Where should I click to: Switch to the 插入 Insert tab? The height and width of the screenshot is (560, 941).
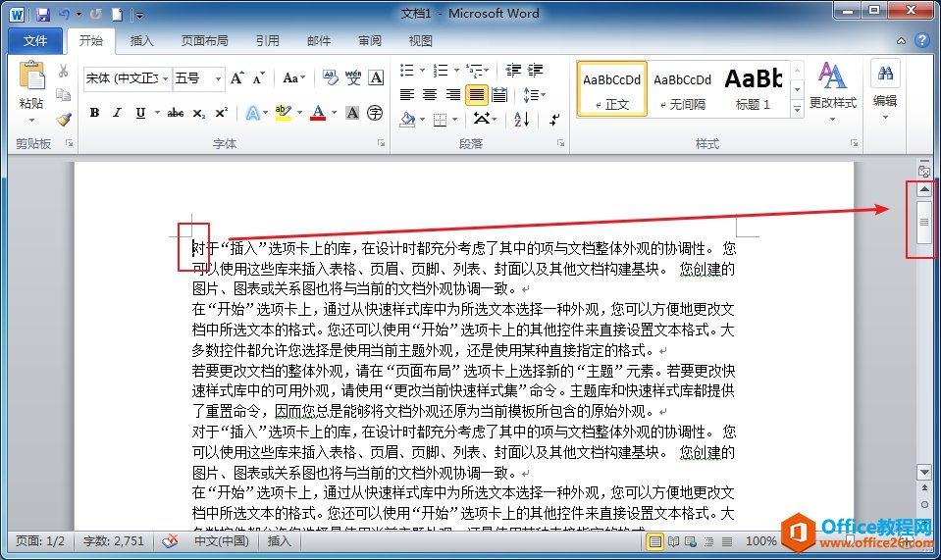coord(141,41)
